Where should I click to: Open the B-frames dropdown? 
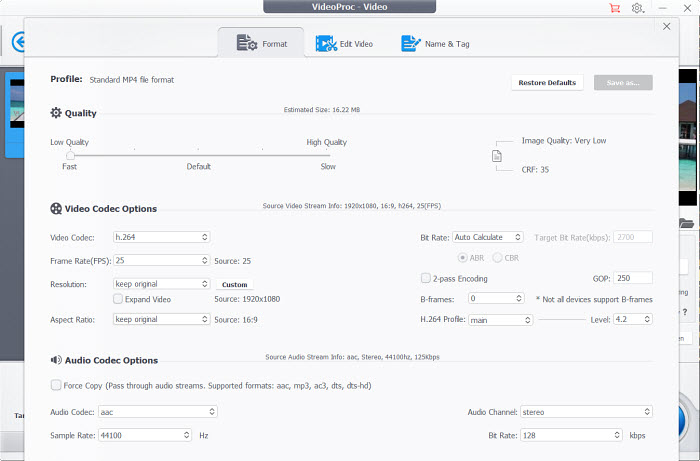[x=496, y=298]
